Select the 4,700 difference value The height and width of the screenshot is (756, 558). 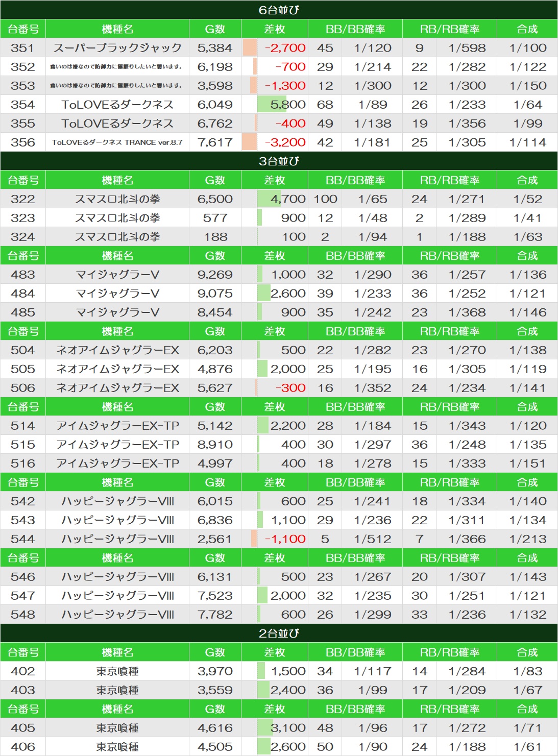coord(288,199)
